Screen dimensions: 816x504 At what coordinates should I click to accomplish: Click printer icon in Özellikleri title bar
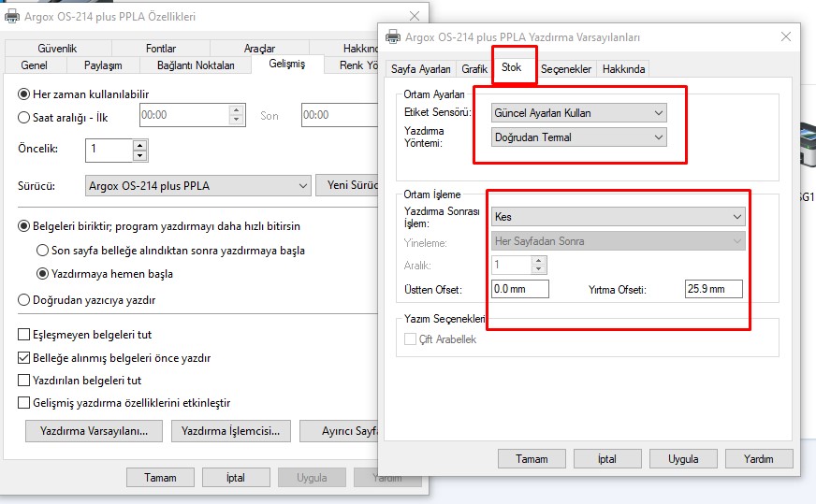(x=12, y=16)
